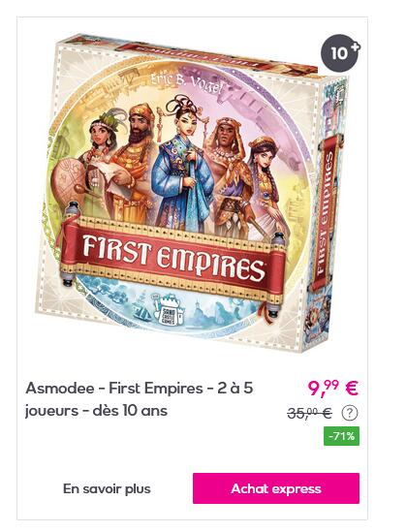Click the "joueurs - dès 10 ans" text
The height and width of the screenshot is (532, 406).
click(x=96, y=411)
